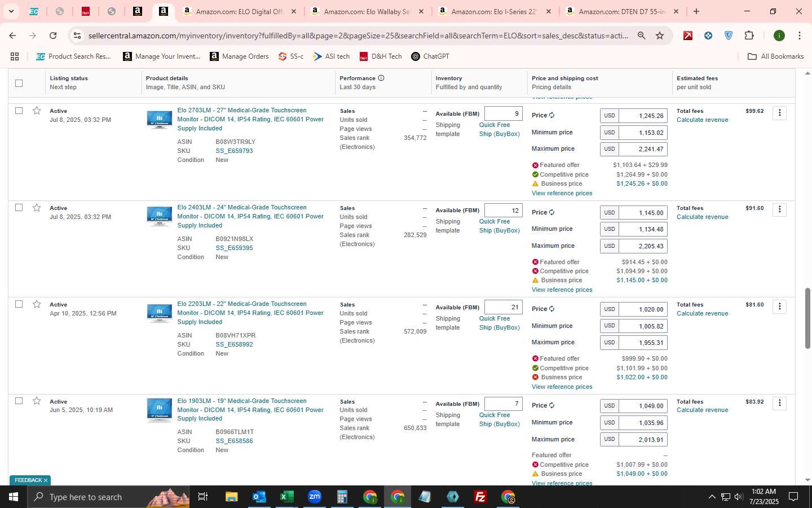Screen dimensions: 812x508
Task: Open Manage Orders bookmark
Action: (240, 56)
